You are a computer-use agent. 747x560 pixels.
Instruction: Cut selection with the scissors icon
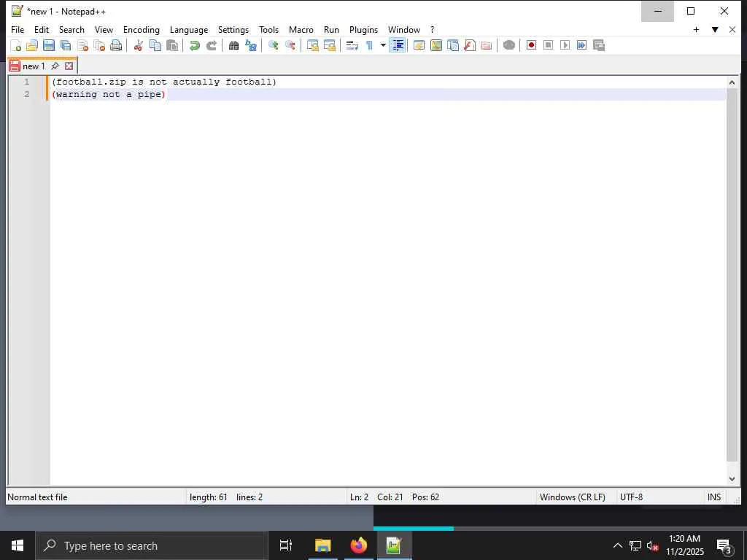click(x=139, y=45)
